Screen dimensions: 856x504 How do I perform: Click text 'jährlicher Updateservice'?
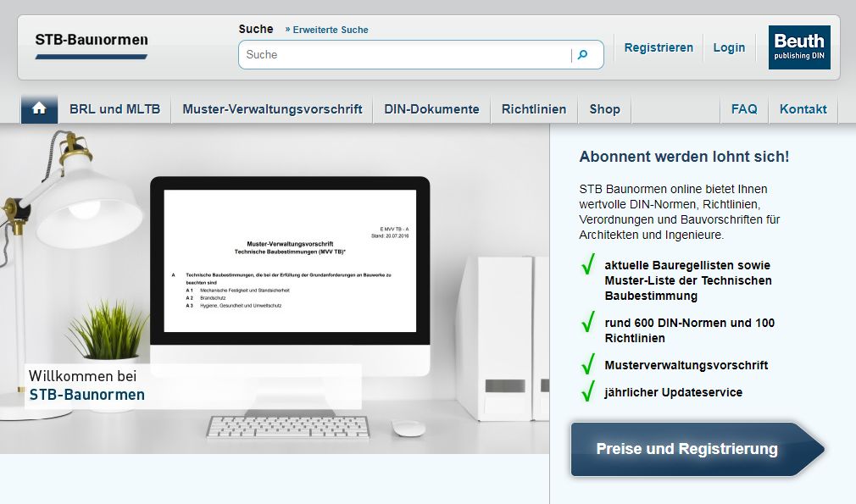pyautogui.click(x=673, y=393)
